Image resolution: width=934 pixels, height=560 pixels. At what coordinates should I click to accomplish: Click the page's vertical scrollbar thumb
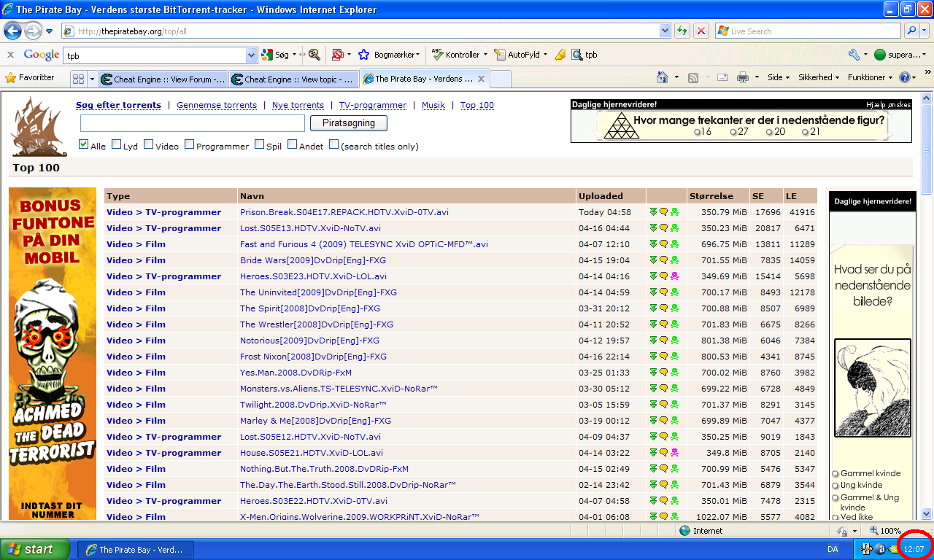[x=927, y=149]
